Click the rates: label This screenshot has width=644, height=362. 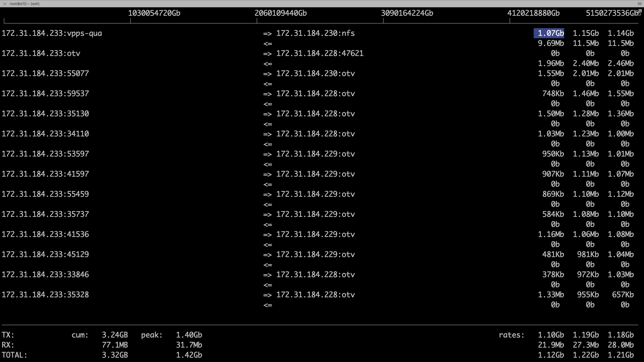point(512,335)
